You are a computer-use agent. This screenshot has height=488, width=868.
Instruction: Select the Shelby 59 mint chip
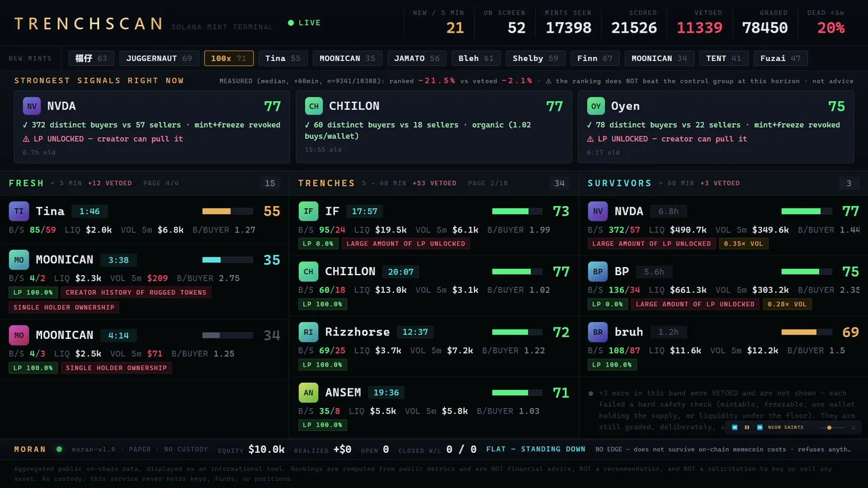point(536,58)
